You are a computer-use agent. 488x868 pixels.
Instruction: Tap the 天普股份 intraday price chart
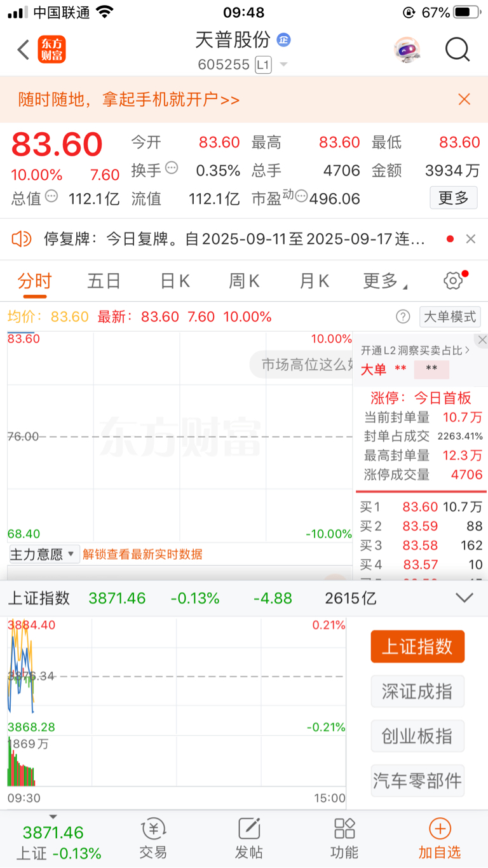tap(179, 437)
